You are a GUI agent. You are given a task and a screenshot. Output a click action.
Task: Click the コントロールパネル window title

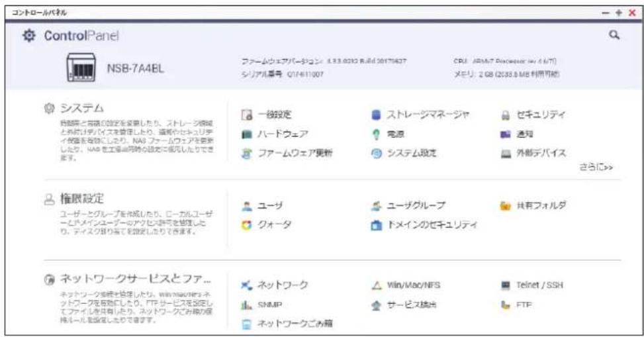(x=39, y=13)
